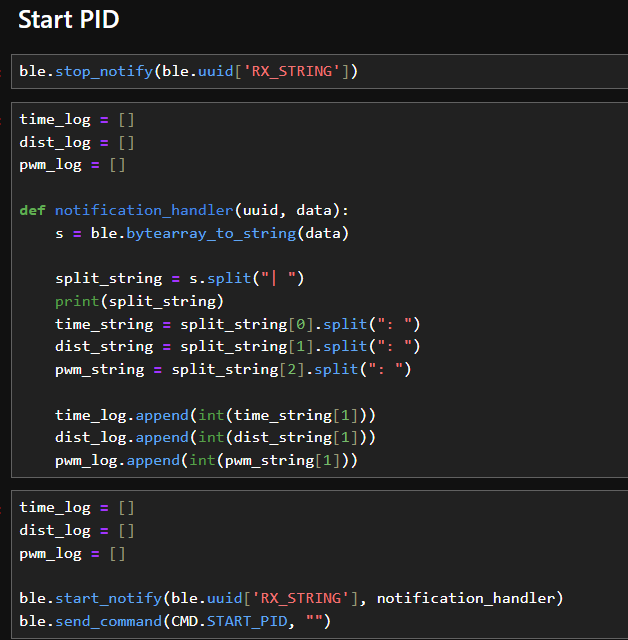The height and width of the screenshot is (640, 628).
Task: Click 'dist_log = []' in the second cell
Action: coord(77,142)
